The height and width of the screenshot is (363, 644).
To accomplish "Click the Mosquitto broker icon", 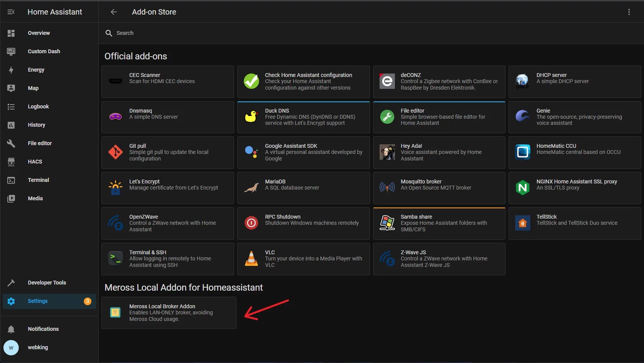I will pyautogui.click(x=387, y=187).
